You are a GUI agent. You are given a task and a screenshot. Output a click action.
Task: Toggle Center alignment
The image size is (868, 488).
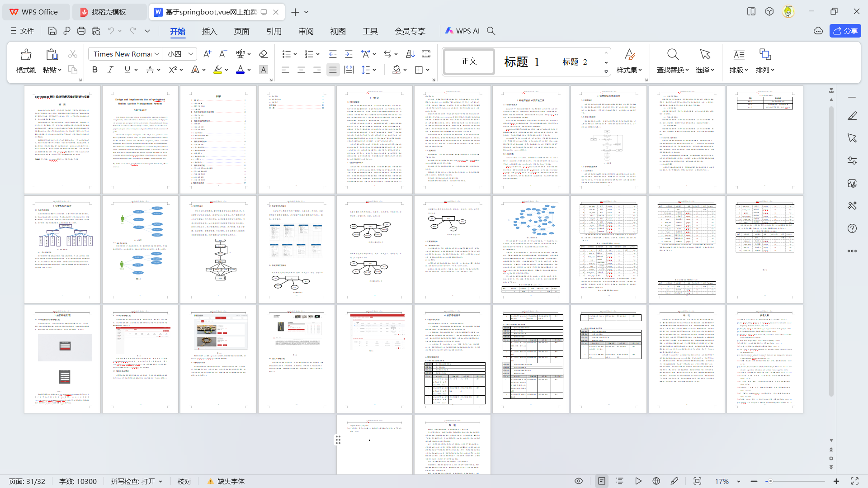click(x=301, y=70)
